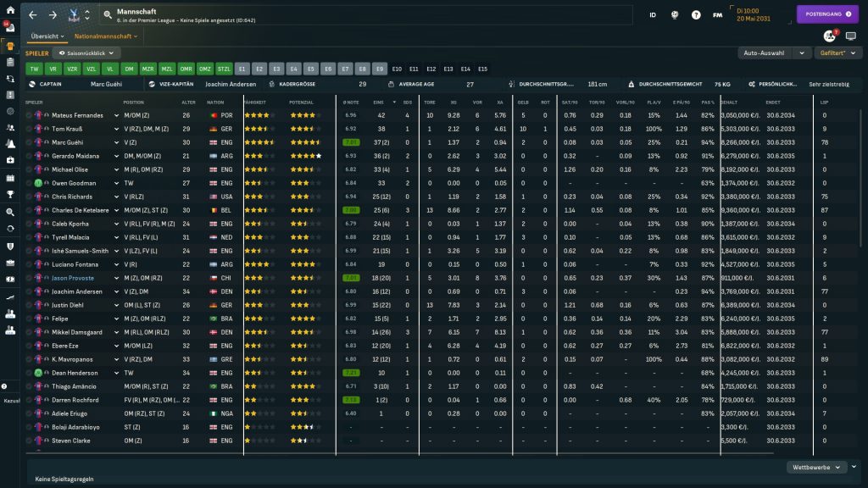Screen dimensions: 868x488
Task: Toggle selection circle for Mateus Fernandes
Action: [x=29, y=115]
